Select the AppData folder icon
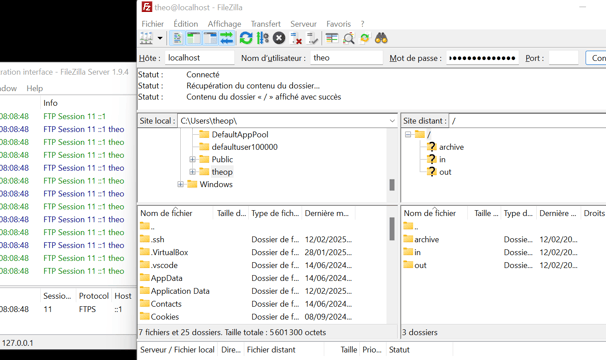This screenshot has width=606, height=360. click(145, 278)
